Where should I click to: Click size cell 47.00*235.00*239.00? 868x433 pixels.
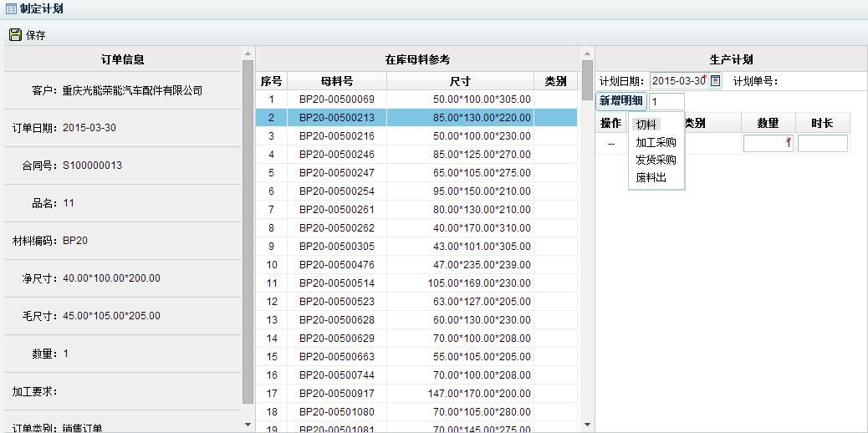460,265
